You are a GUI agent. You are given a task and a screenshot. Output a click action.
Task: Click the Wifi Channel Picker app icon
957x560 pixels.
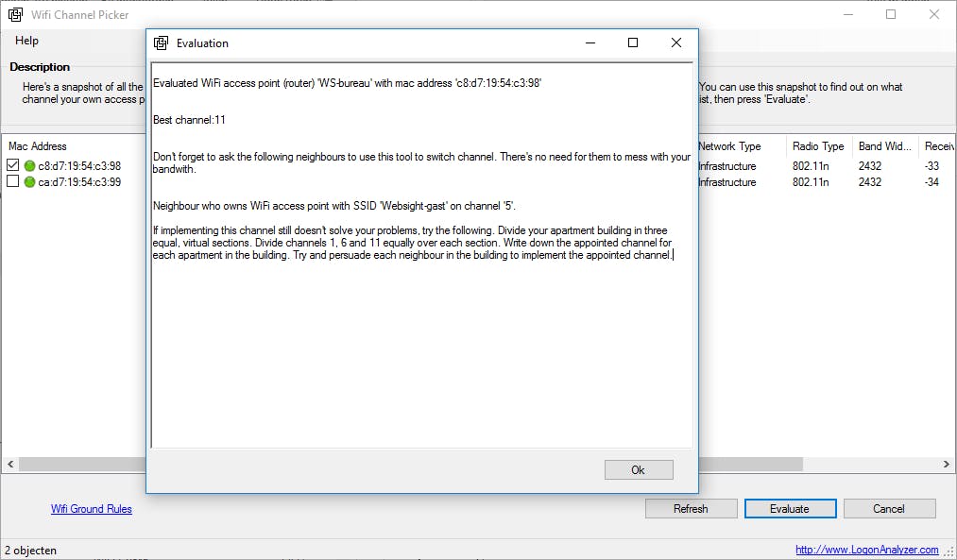click(16, 15)
